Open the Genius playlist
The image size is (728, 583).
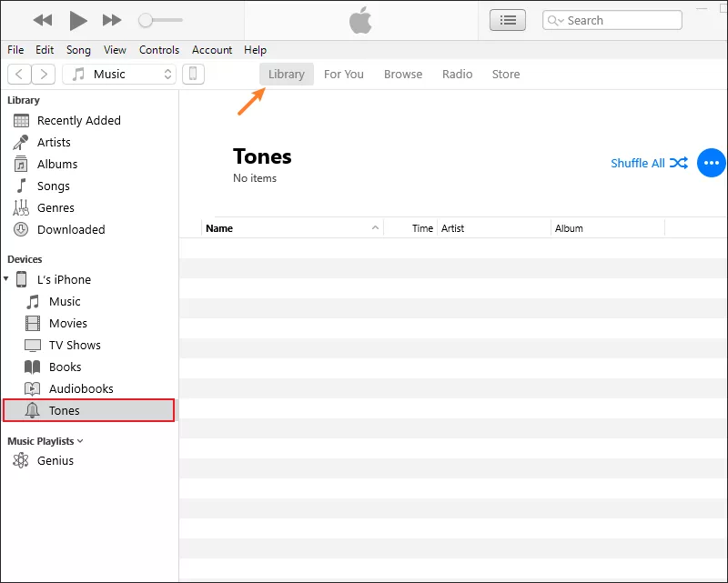56,460
